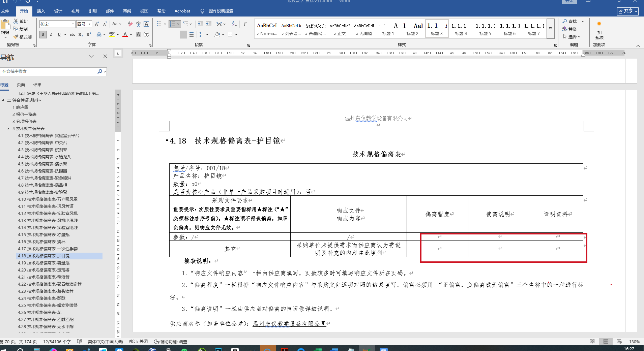Click the Decrease Indent icon

(x=200, y=24)
